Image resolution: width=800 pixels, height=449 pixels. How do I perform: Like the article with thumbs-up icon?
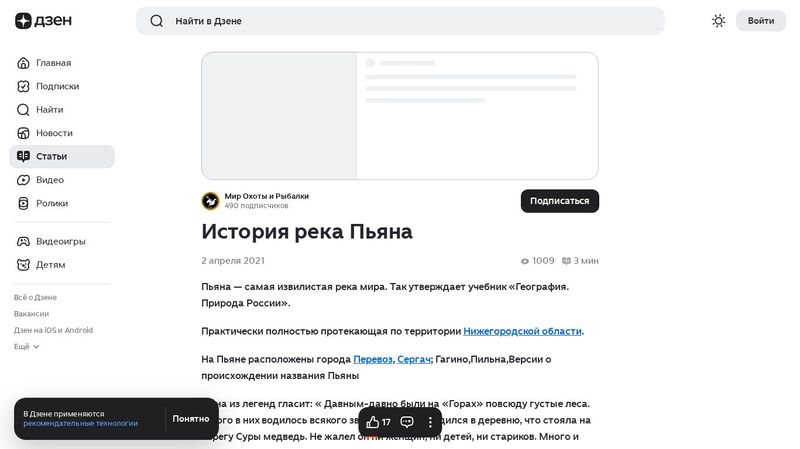[373, 422]
